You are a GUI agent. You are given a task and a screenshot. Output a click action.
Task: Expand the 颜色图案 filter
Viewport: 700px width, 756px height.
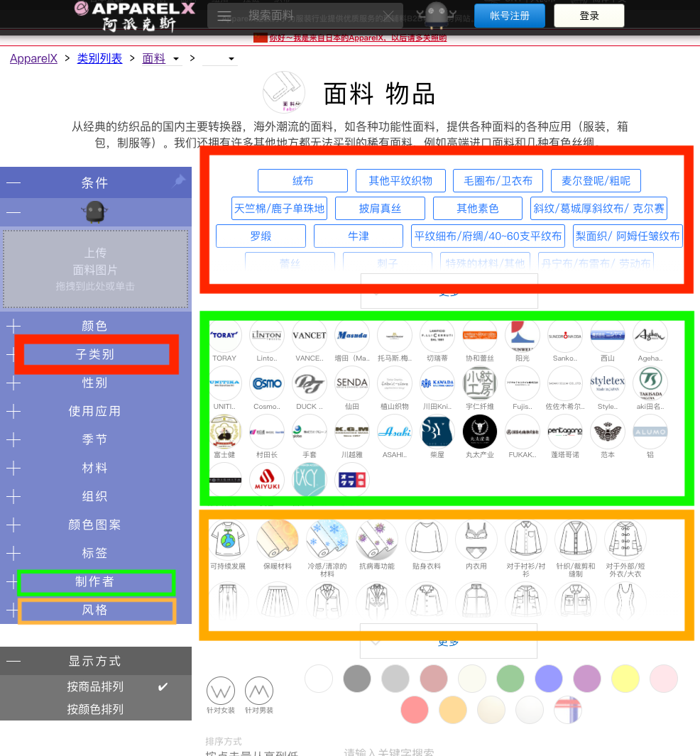pyautogui.click(x=13, y=525)
